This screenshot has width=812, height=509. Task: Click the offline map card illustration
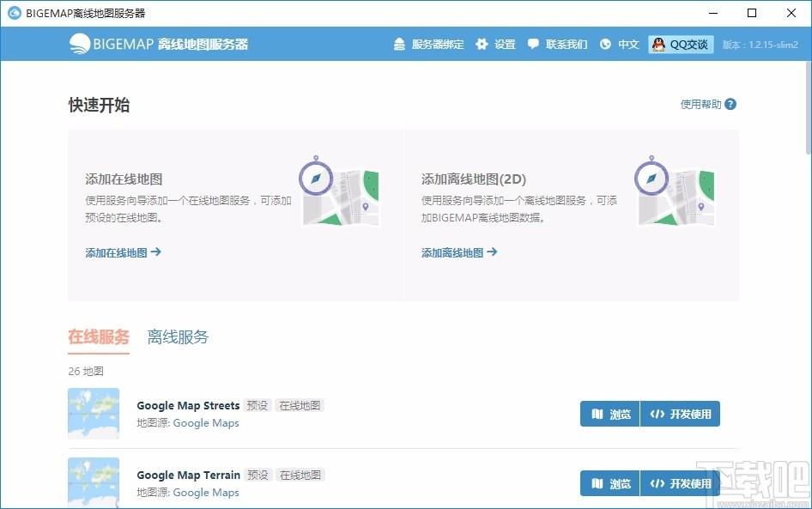click(x=676, y=191)
